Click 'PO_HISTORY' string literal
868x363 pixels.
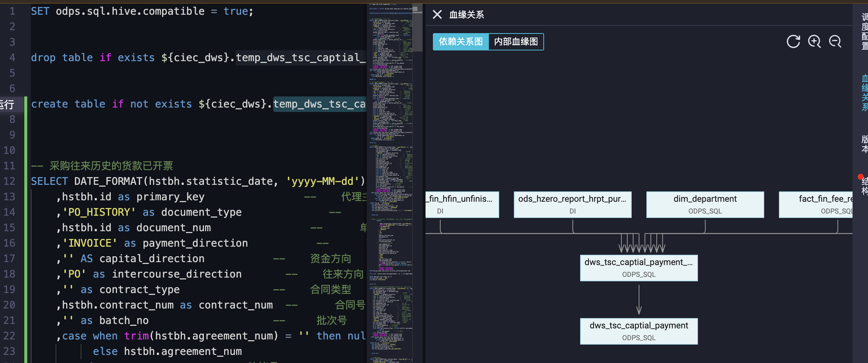(99, 212)
